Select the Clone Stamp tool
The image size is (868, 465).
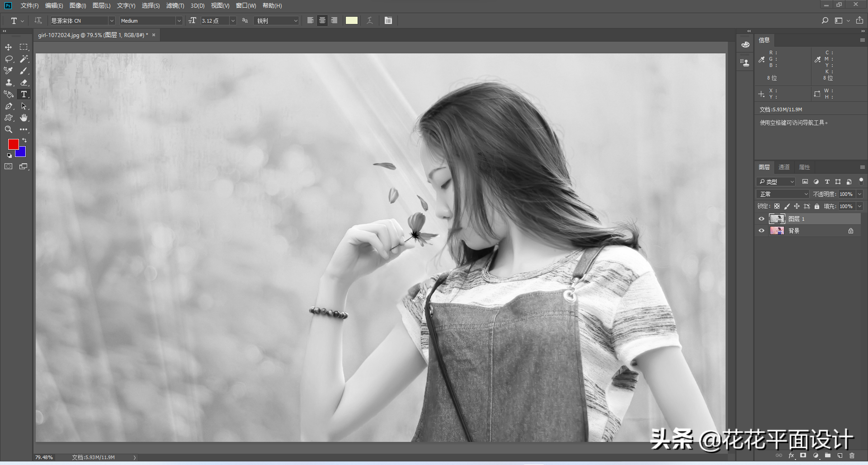9,82
